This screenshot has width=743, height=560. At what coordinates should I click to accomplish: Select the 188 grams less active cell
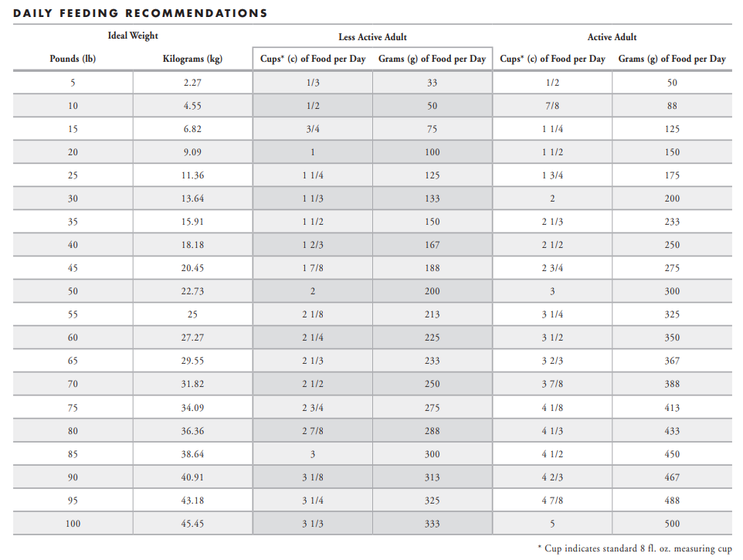pyautogui.click(x=433, y=268)
